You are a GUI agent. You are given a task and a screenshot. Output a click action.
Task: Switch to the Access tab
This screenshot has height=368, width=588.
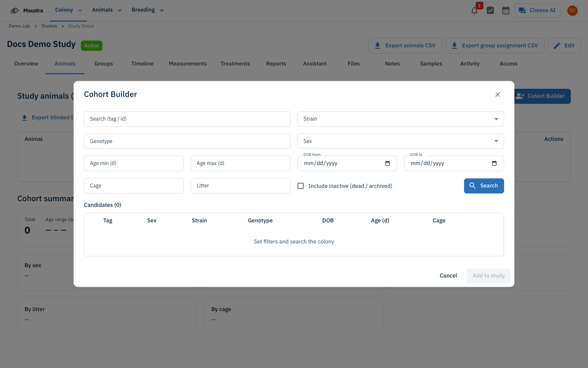[x=508, y=64]
